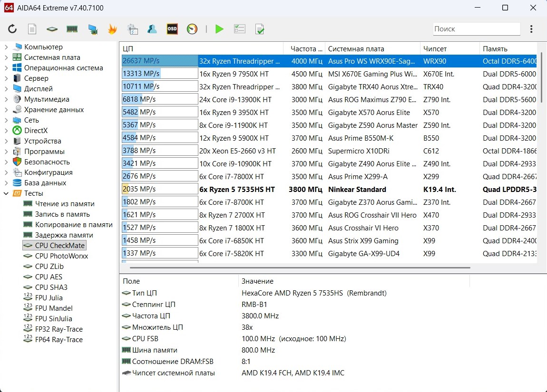Expand the Системная плата node
The image size is (547, 392).
click(x=6, y=57)
